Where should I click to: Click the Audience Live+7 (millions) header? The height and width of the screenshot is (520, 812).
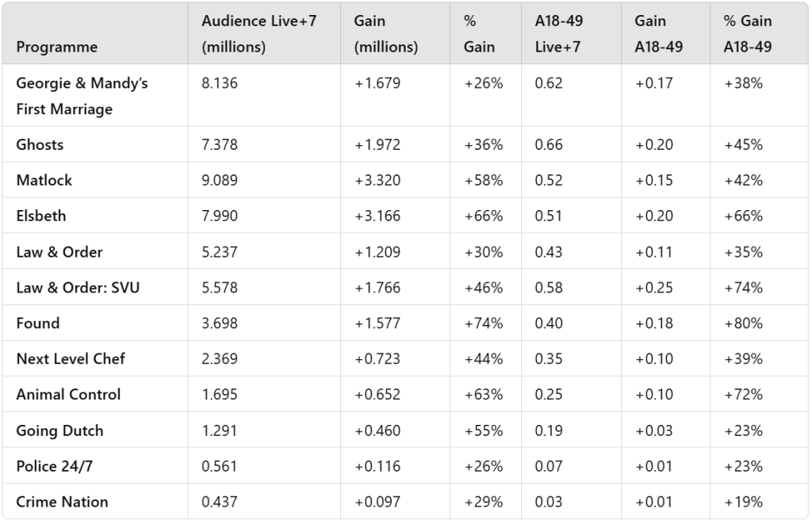point(259,33)
